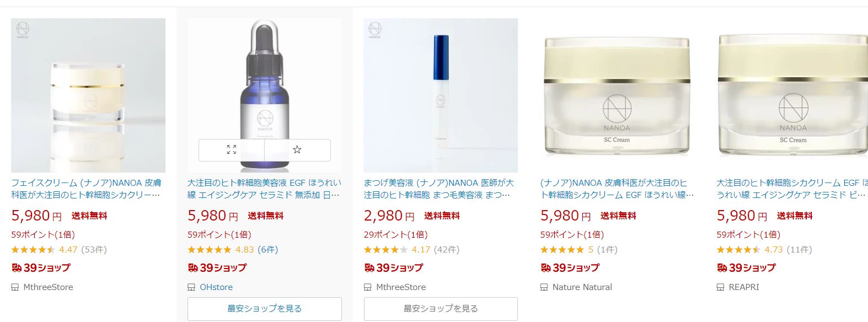Click store icon beside Nature Natural
Viewport: 868px width, 322px height.
coord(544,287)
